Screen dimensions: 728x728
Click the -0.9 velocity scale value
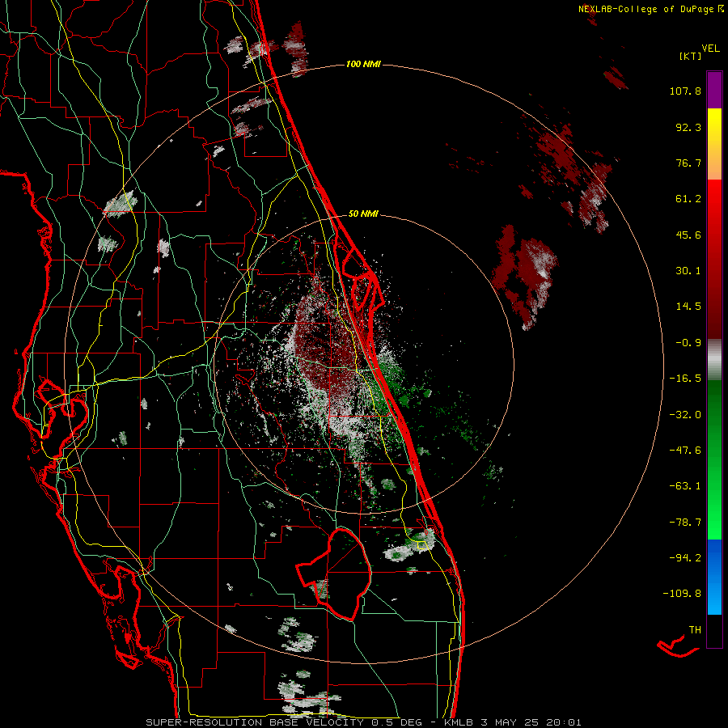[x=688, y=343]
